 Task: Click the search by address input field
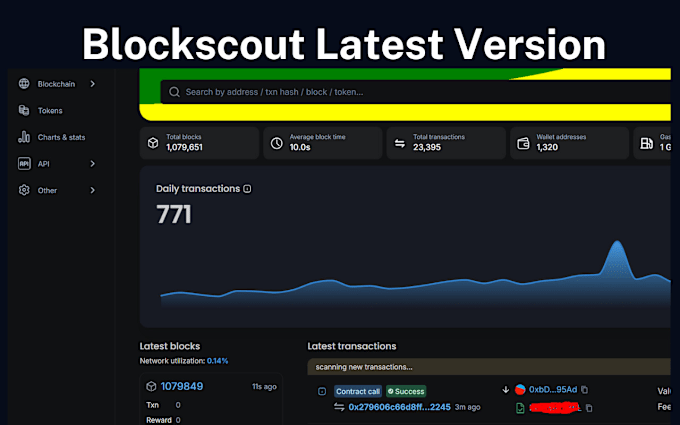pyautogui.click(x=415, y=92)
